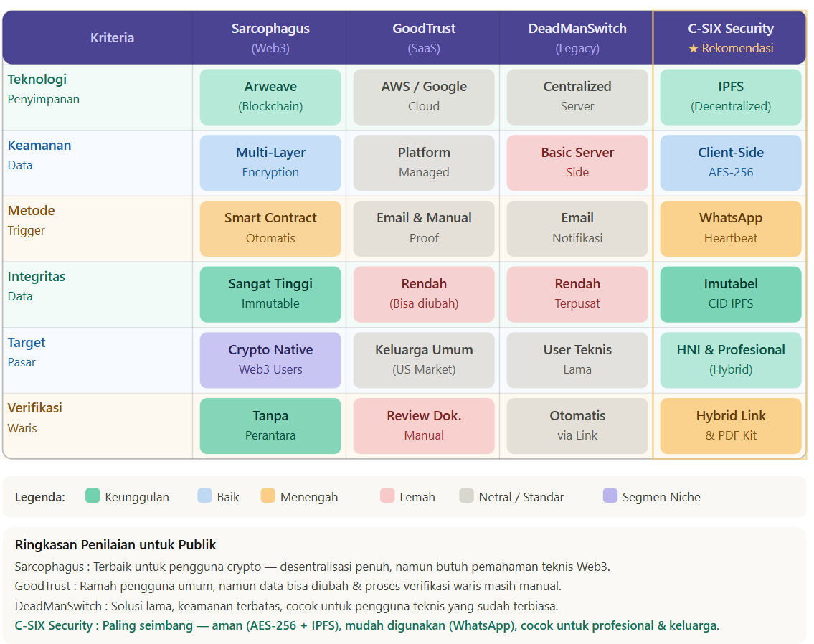
Task: Click the orange Menengah legend swatch
Action: 268,496
